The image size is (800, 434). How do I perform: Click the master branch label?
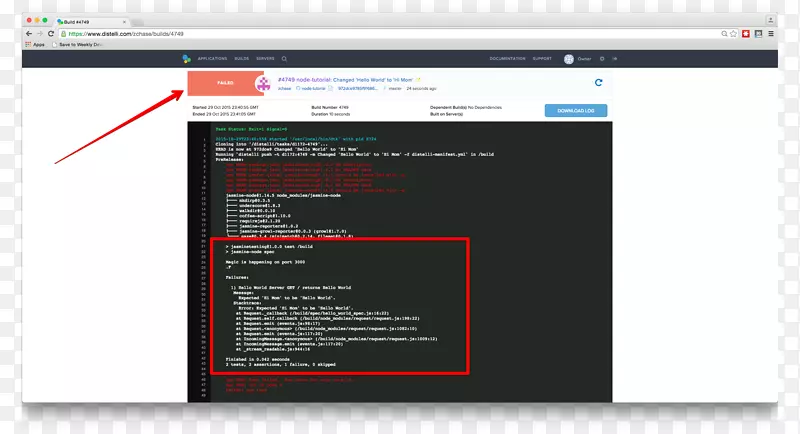(395, 89)
